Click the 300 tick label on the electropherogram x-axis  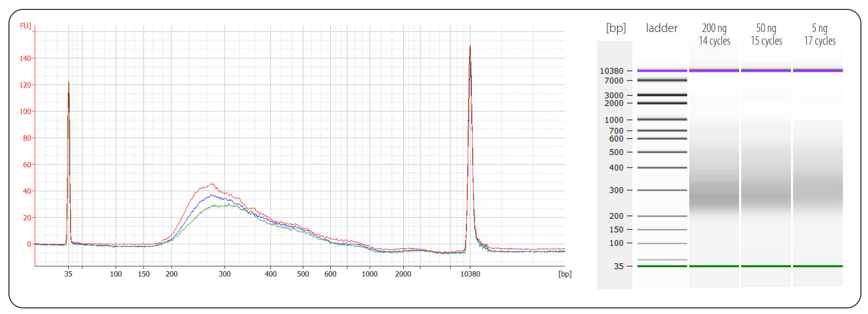pos(224,274)
